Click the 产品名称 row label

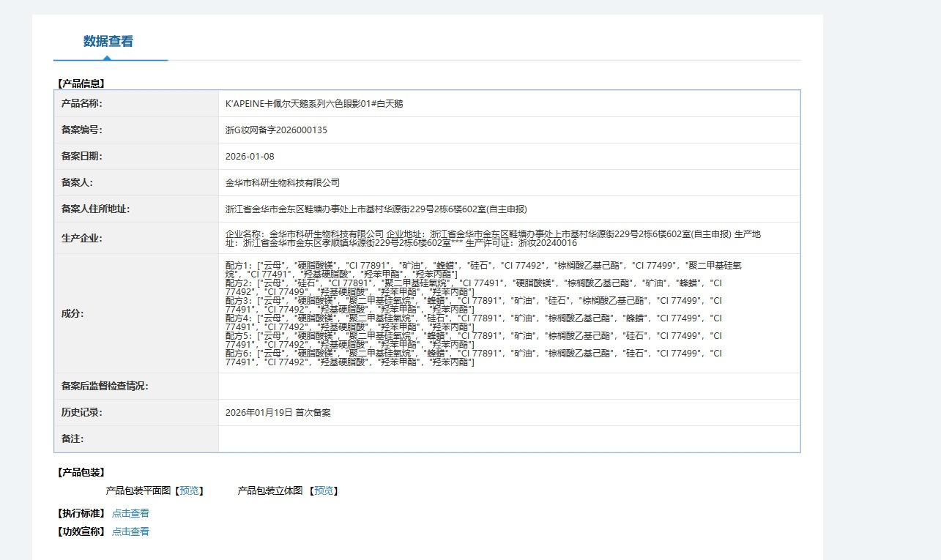82,103
